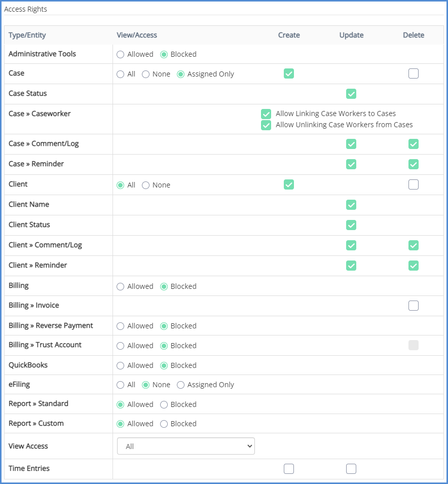Set Billing access to Allowed
Screen dimensions: 448x484
click(121, 286)
